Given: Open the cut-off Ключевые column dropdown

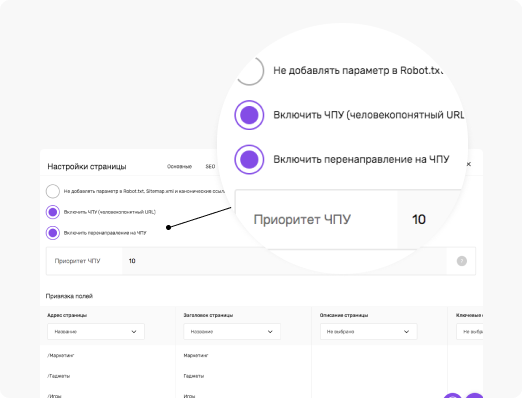Looking at the screenshot, I should 470,332.
